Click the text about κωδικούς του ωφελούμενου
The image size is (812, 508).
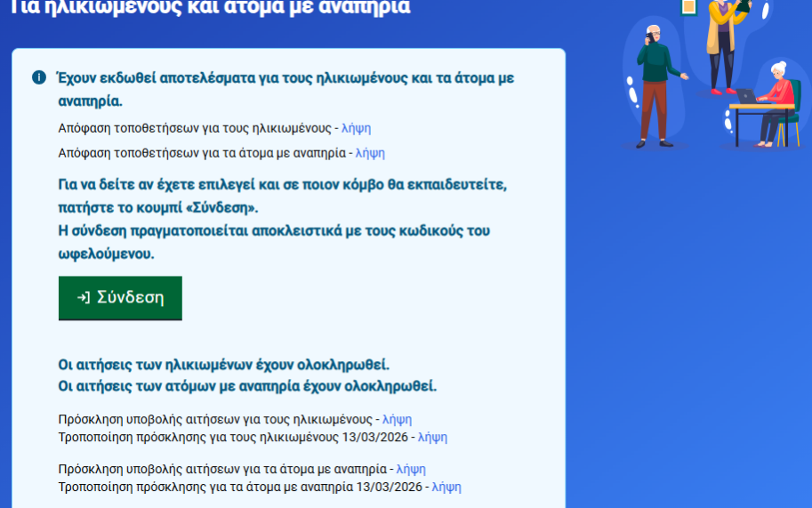274,242
